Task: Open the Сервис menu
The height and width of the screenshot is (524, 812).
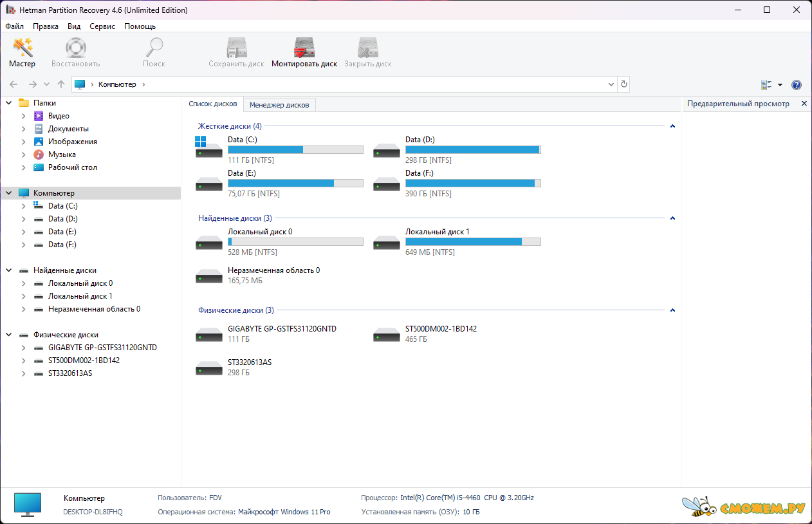Action: [x=102, y=26]
